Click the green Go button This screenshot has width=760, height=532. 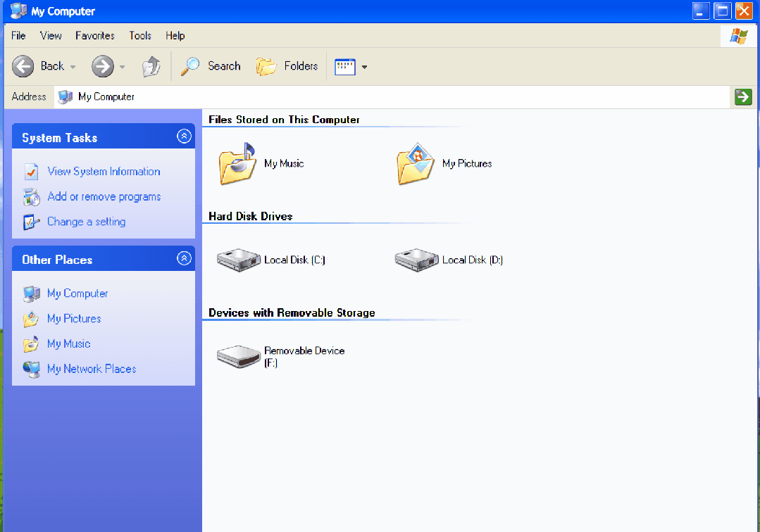(x=742, y=96)
